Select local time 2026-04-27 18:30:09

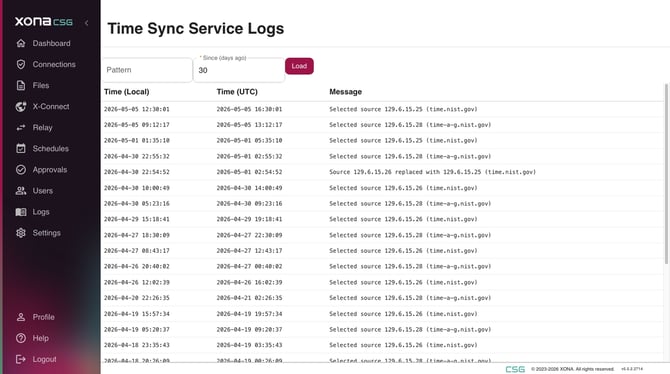(137, 235)
